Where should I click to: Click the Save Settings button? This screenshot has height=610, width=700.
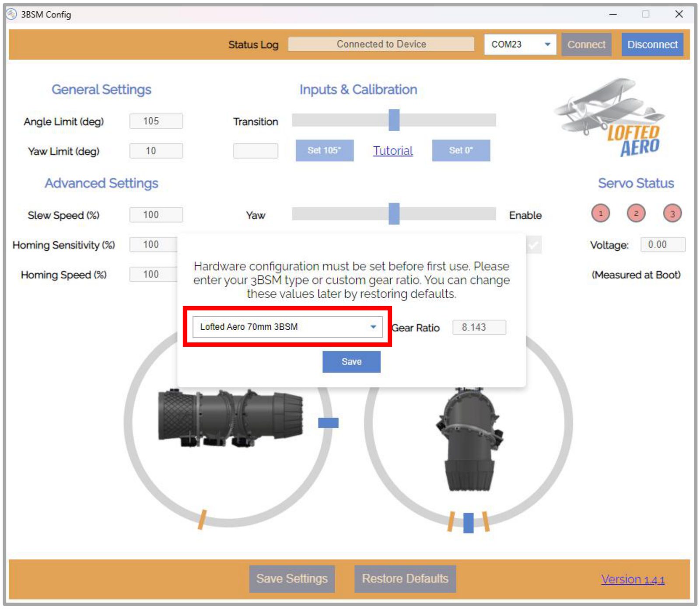(x=292, y=579)
